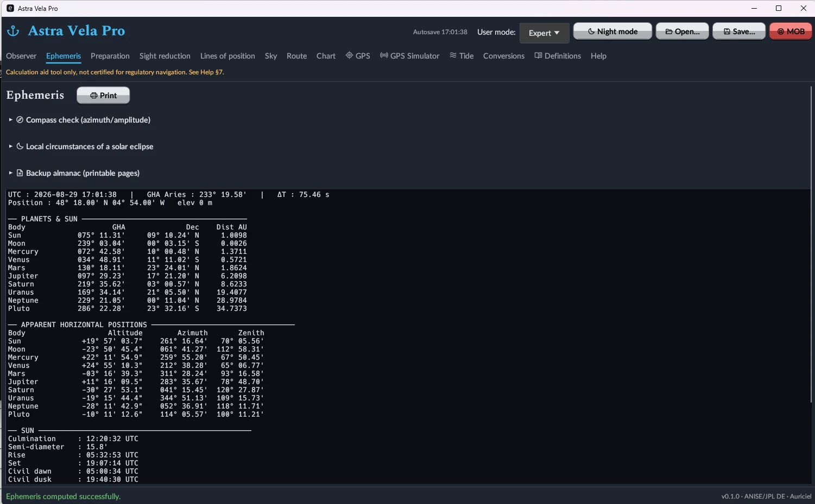Open the Chart tab
Image resolution: width=815 pixels, height=504 pixels.
point(326,56)
